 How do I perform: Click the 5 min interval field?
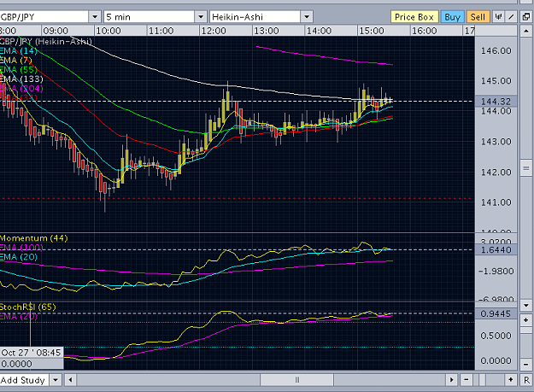pyautogui.click(x=150, y=17)
